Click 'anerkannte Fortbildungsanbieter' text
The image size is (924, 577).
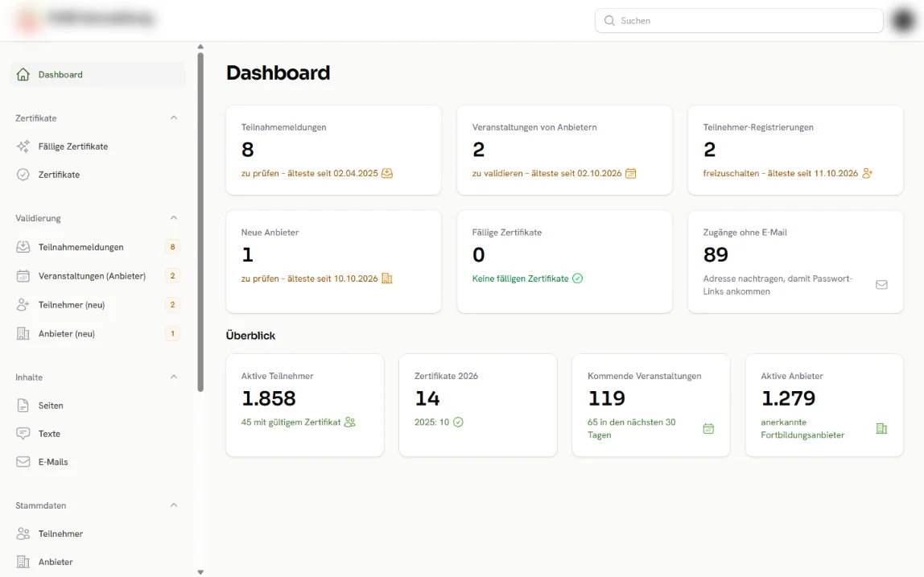click(802, 428)
